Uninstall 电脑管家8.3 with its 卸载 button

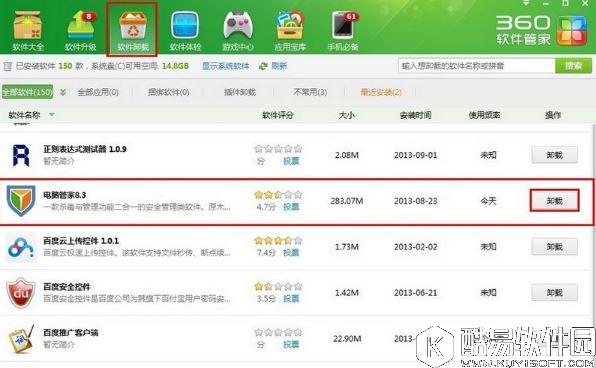tap(554, 201)
